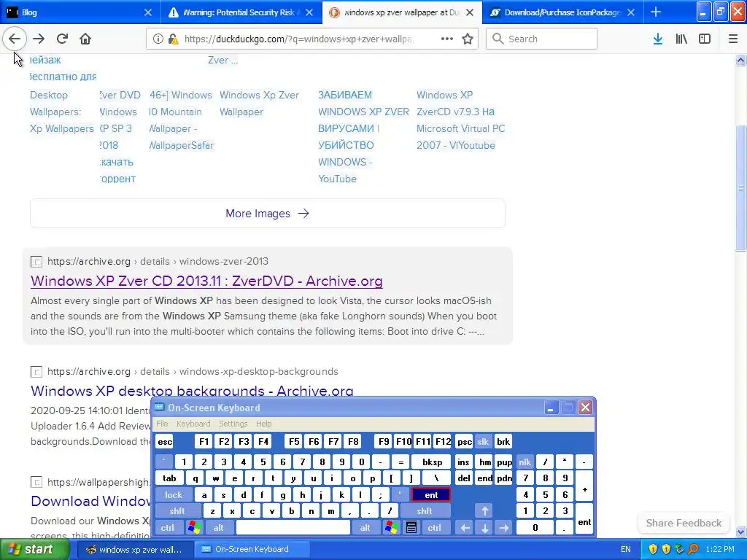Click the left Windows logo key

(x=194, y=528)
